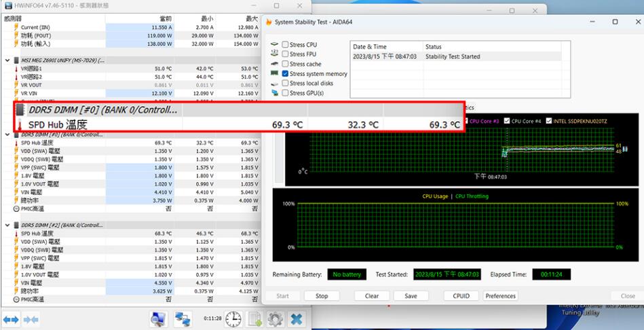Open CPUID from the AIDA64 test window

tap(461, 296)
